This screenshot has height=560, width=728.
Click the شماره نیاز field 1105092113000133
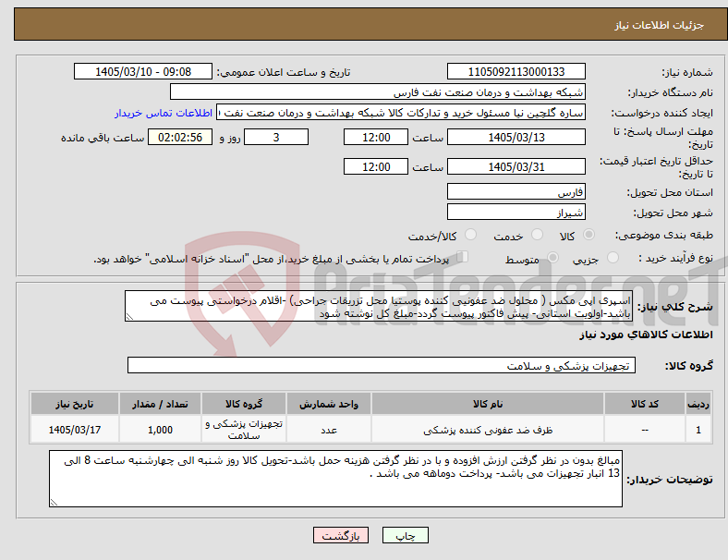(x=516, y=71)
